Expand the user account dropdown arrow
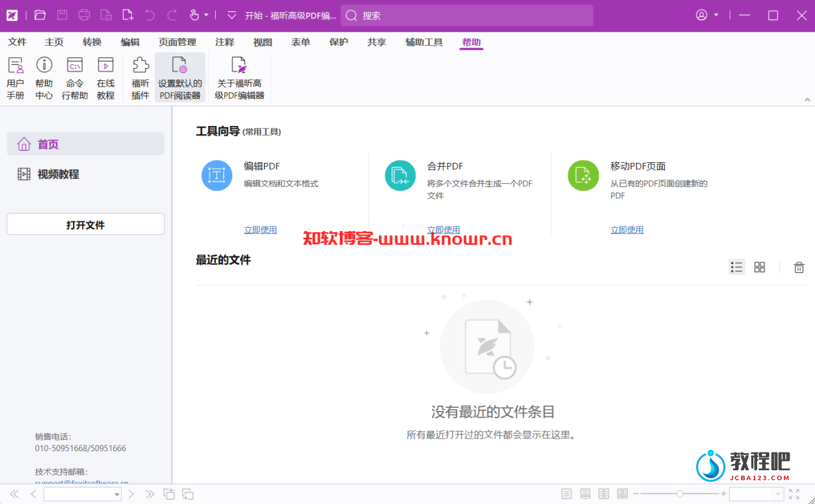815x504 pixels. coord(716,15)
